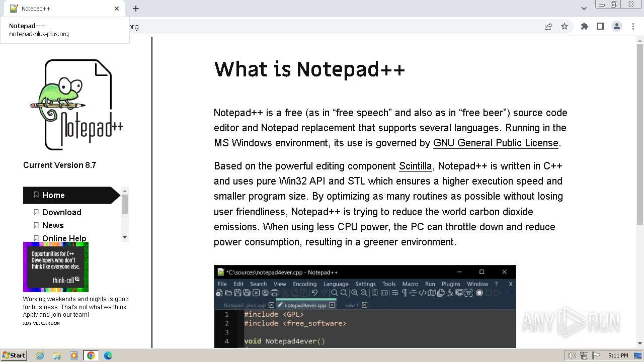644x362 pixels.
Task: Open the Windows Start button
Action: [x=14, y=355]
